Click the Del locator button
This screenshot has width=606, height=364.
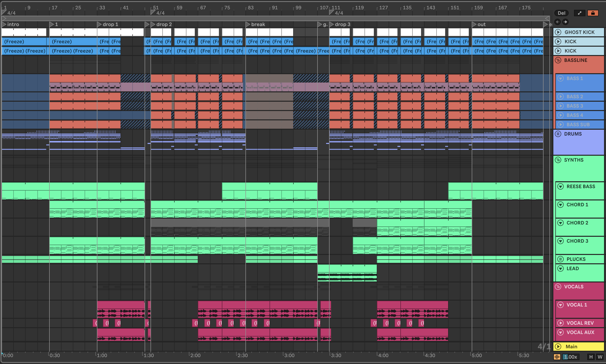561,13
